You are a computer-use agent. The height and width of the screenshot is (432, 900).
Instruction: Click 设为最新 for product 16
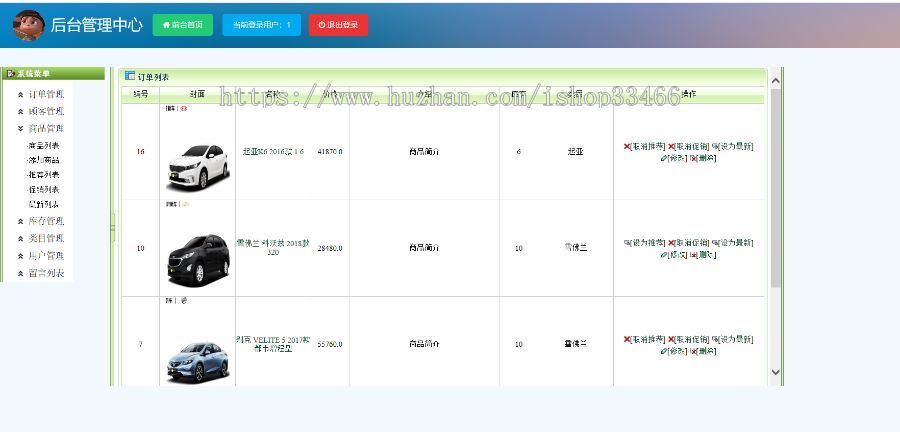click(732, 146)
